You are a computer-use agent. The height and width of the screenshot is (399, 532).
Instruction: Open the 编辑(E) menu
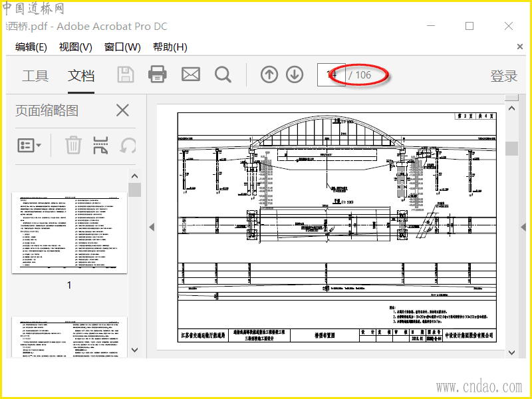click(x=31, y=47)
